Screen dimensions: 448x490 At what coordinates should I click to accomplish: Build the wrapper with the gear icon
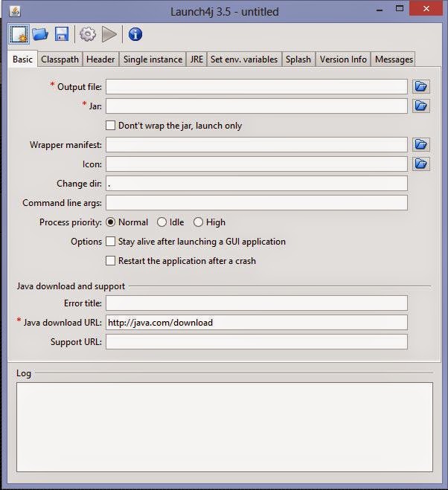coord(87,34)
